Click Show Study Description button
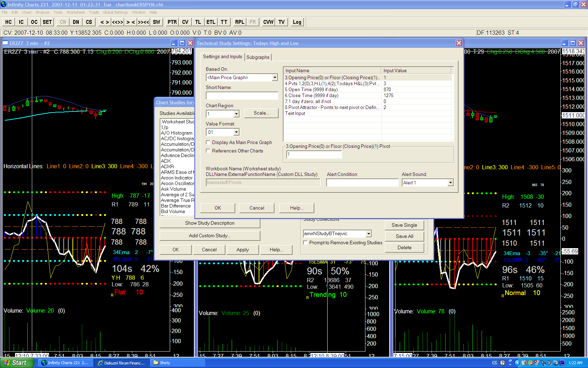The height and width of the screenshot is (368, 588). [210, 223]
